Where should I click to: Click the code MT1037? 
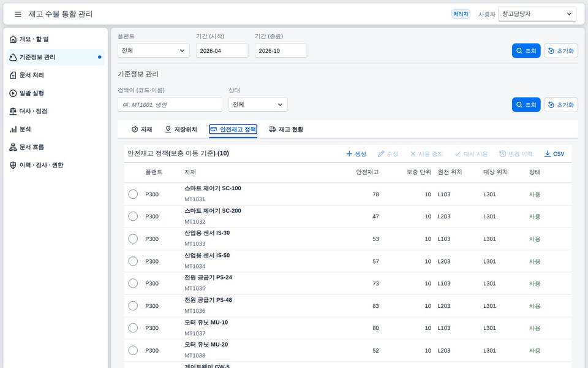195,334
